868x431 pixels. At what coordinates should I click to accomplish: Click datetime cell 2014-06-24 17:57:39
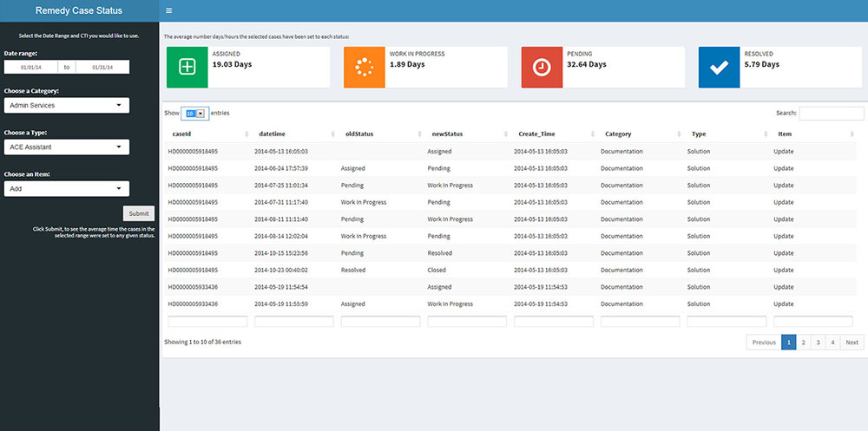281,168
